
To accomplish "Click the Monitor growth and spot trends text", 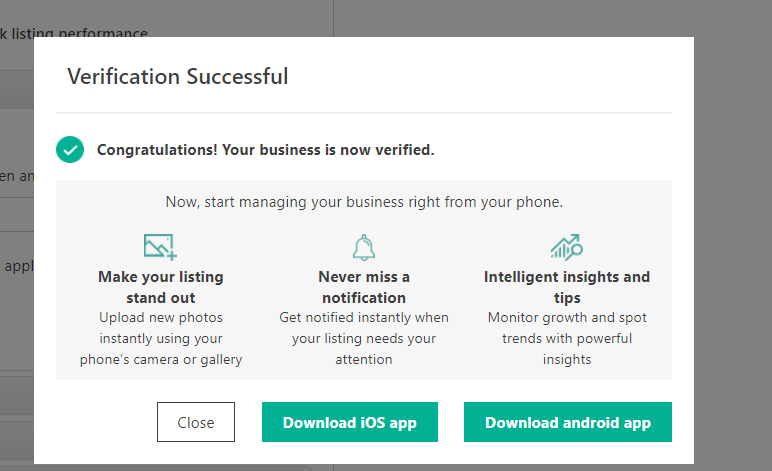I will coord(567,339).
